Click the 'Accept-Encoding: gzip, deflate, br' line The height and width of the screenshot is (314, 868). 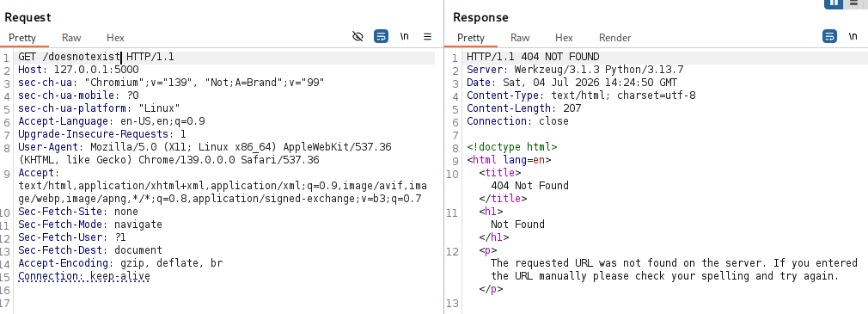coord(120,263)
